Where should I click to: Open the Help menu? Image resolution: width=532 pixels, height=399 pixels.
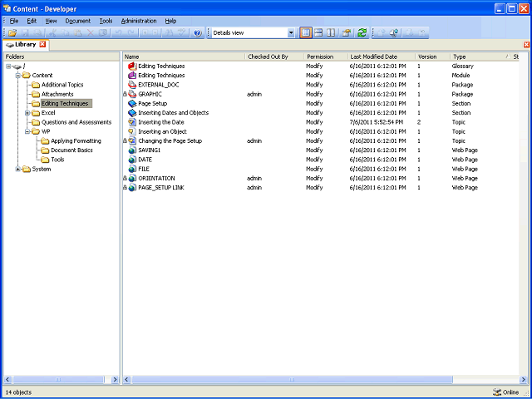pos(170,21)
